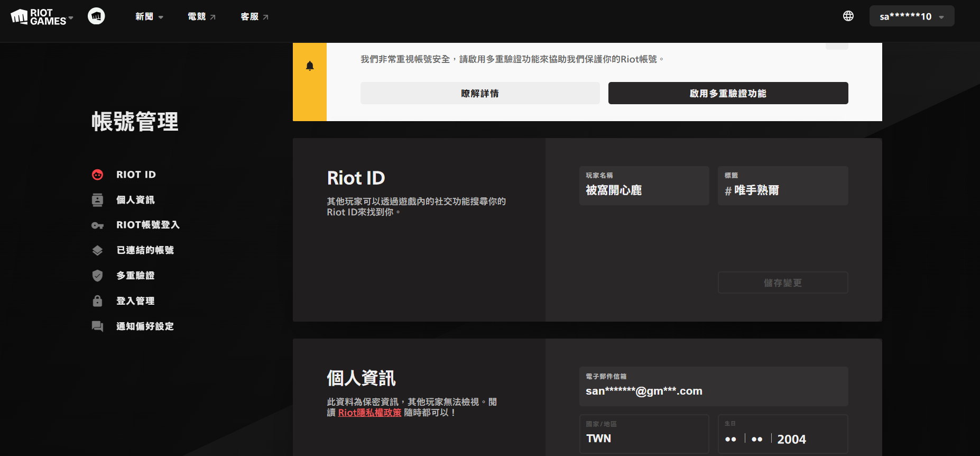Click the key icon for RIOT帳號登入
The image size is (980, 456).
point(98,225)
